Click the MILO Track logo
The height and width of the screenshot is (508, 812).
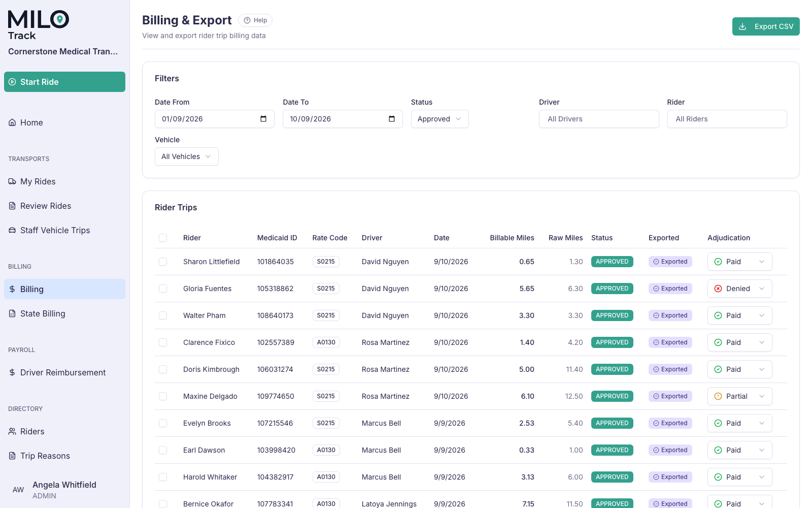[x=39, y=25]
